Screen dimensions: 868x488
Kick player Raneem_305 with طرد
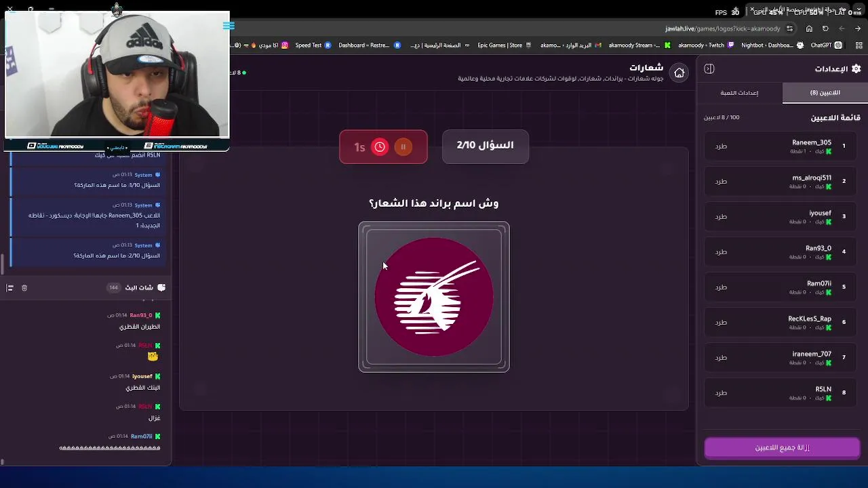[x=721, y=146]
